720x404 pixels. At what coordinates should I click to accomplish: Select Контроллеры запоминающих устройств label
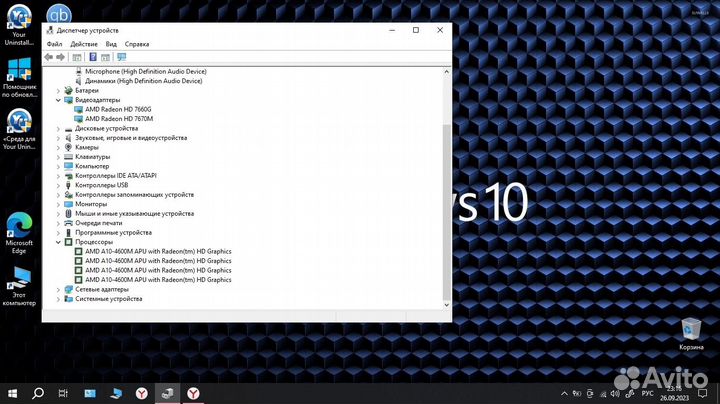(135, 195)
